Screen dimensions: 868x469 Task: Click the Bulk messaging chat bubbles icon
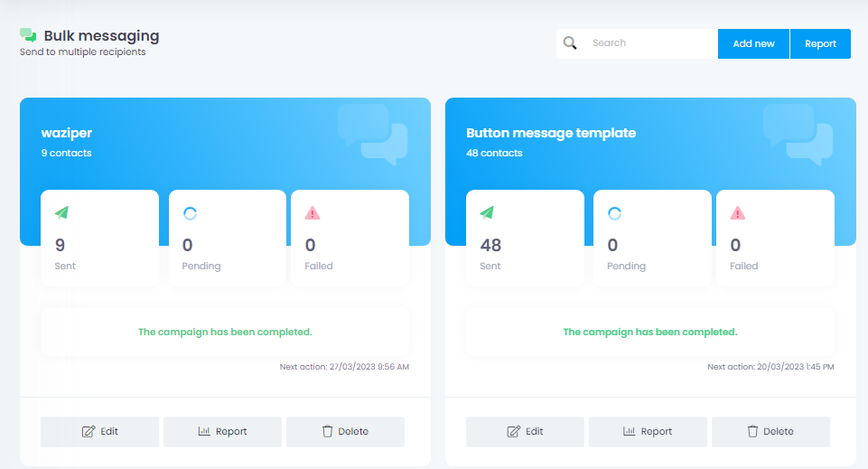pos(28,36)
